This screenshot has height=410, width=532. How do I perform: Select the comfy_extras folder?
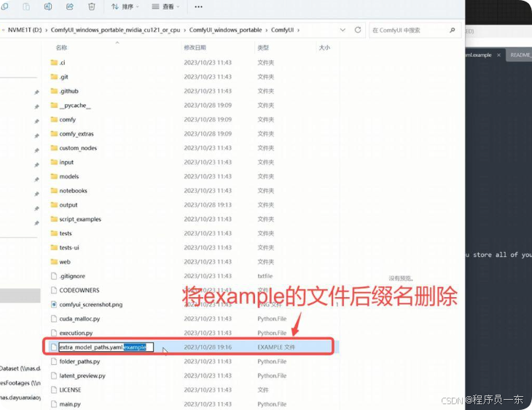point(71,133)
